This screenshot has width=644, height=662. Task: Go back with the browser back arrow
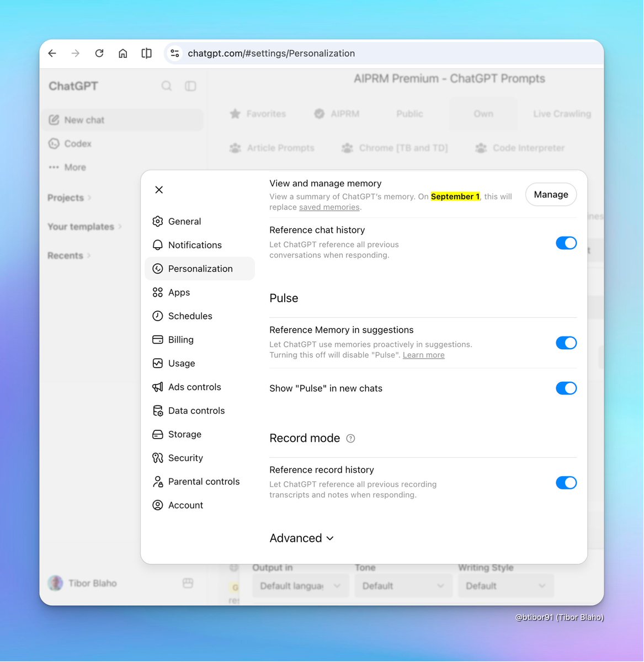tap(52, 53)
